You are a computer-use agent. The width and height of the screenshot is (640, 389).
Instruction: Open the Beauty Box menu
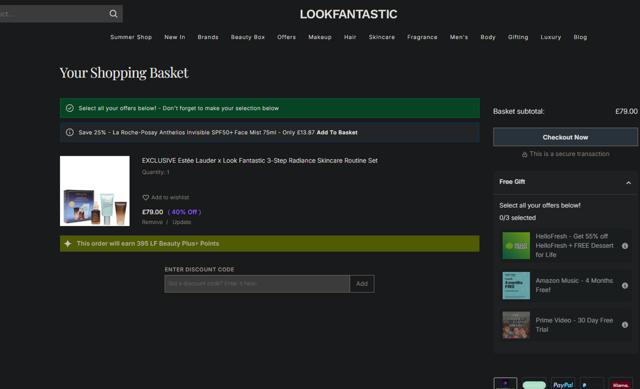(x=248, y=37)
